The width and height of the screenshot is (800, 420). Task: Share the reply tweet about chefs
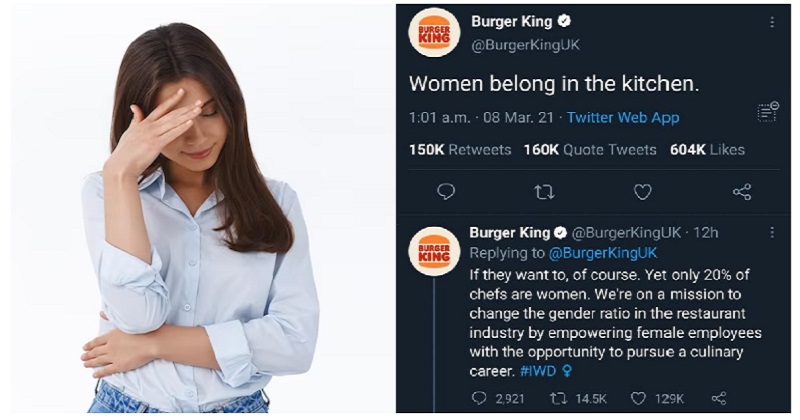(x=719, y=399)
